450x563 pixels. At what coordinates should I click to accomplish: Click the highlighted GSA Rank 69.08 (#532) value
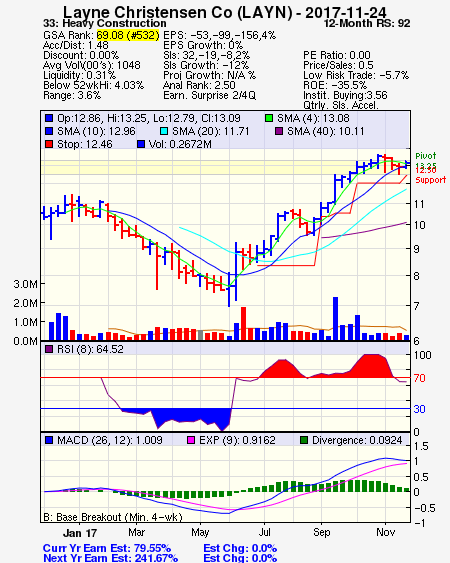pos(128,35)
